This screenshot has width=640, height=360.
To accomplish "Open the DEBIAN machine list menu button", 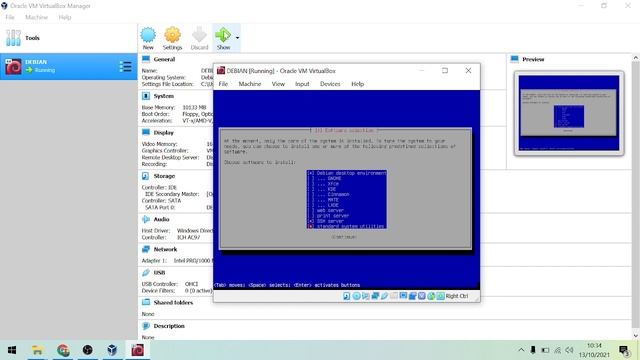I will pos(125,67).
